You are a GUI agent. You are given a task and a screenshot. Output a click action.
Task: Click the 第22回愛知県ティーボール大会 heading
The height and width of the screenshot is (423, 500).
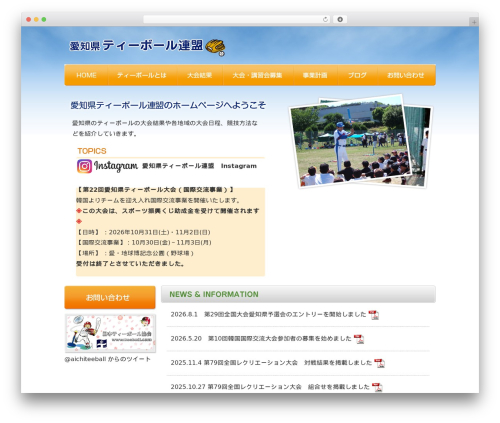point(155,190)
